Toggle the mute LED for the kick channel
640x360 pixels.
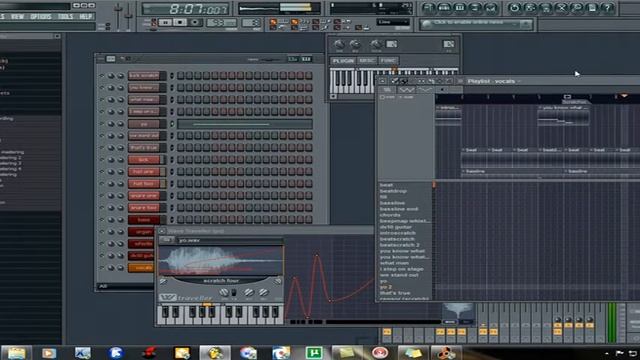click(x=102, y=160)
